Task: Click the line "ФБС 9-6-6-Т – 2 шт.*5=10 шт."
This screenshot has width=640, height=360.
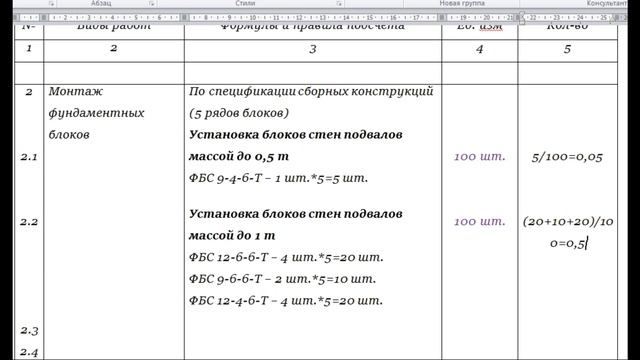Action: pos(282,279)
